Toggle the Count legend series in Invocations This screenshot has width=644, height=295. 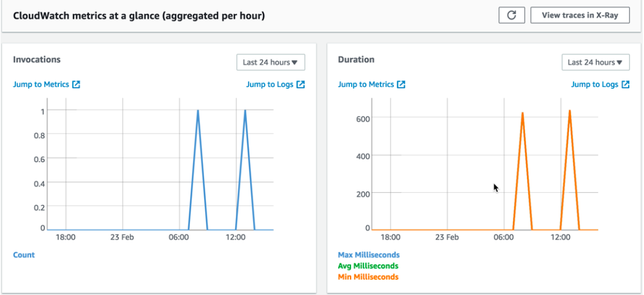24,255
